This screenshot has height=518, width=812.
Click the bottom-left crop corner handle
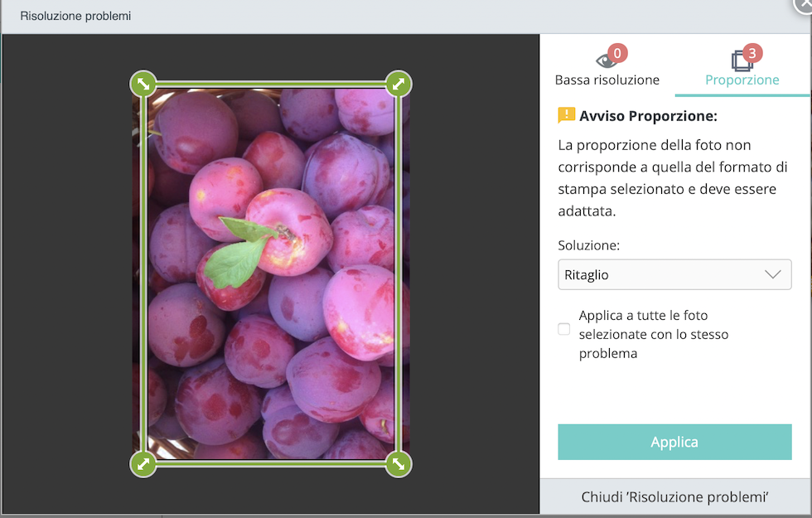tap(143, 463)
